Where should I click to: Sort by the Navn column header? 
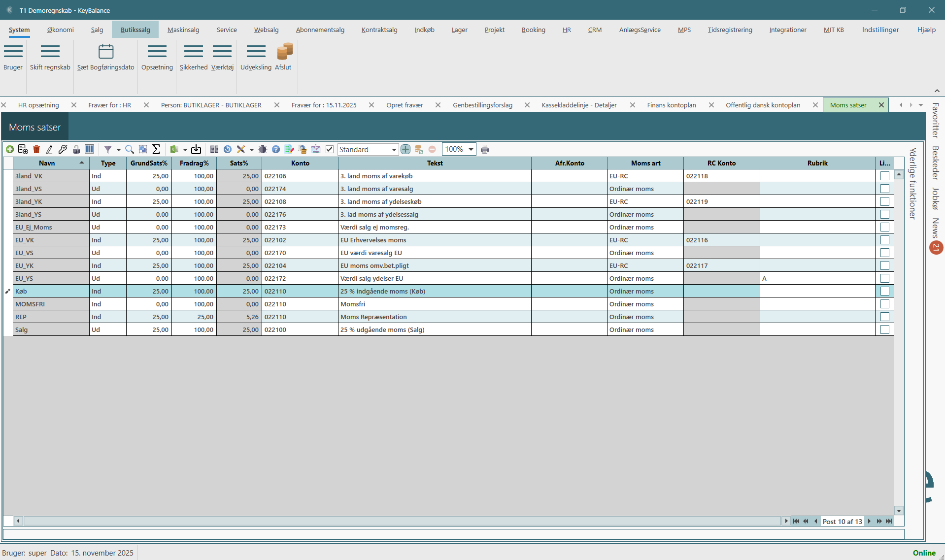pos(47,163)
